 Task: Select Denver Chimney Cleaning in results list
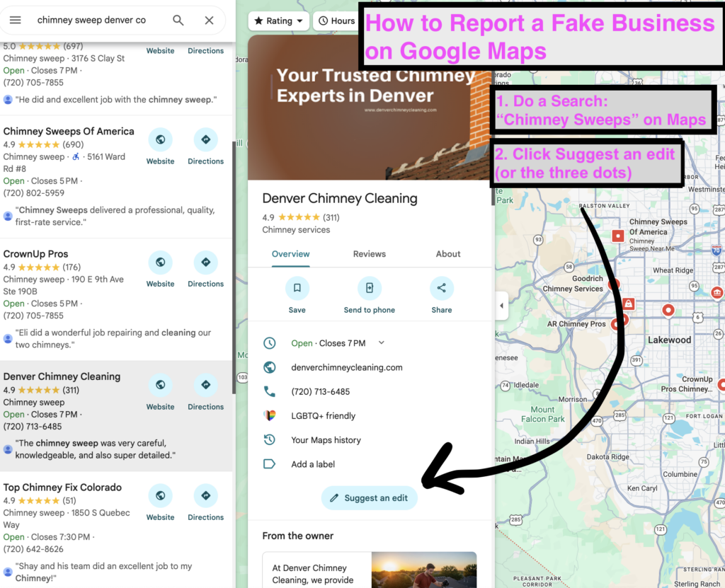click(x=62, y=376)
